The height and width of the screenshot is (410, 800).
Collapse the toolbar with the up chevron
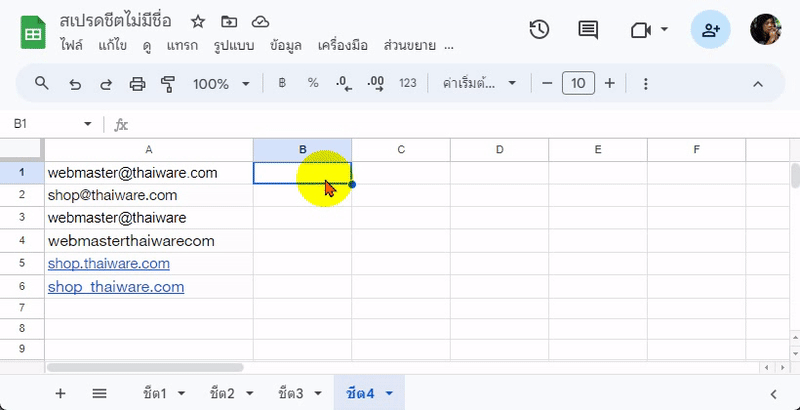click(758, 84)
